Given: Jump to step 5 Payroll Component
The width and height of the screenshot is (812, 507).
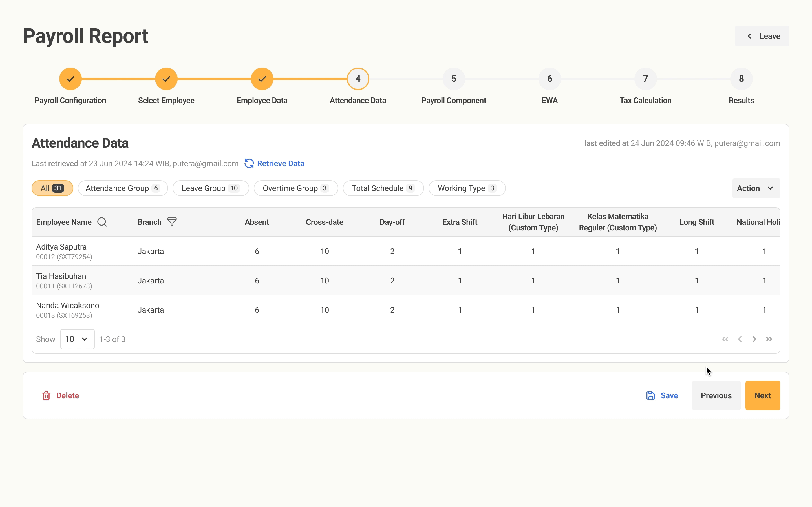Looking at the screenshot, I should pyautogui.click(x=454, y=79).
